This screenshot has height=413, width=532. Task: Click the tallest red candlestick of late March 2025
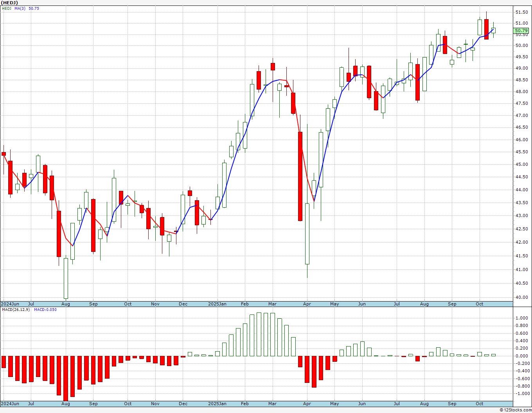click(x=300, y=176)
